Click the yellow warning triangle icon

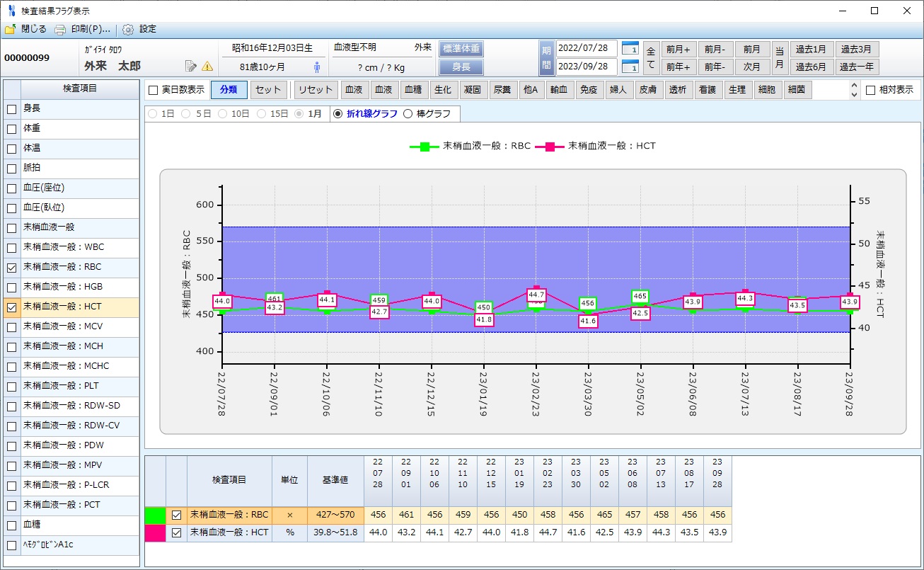click(207, 66)
